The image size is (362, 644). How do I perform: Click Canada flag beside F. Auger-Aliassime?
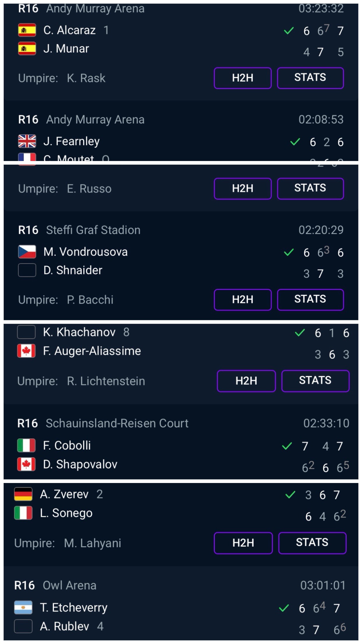(x=26, y=351)
